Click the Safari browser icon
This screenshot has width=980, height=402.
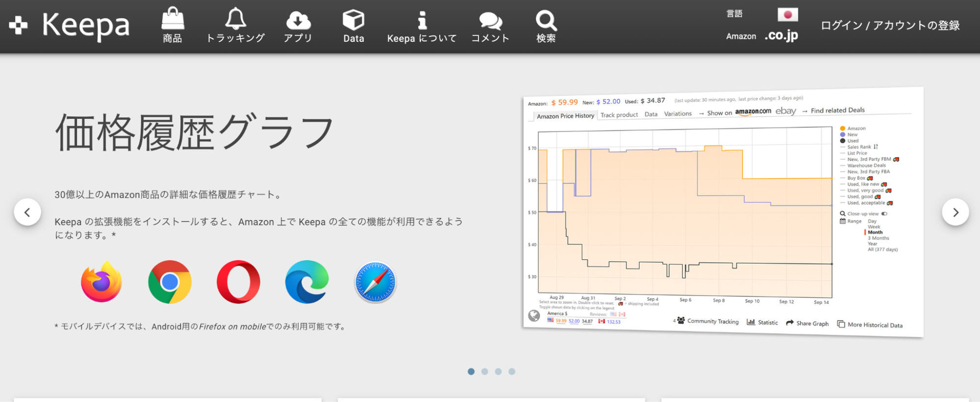pos(376,282)
